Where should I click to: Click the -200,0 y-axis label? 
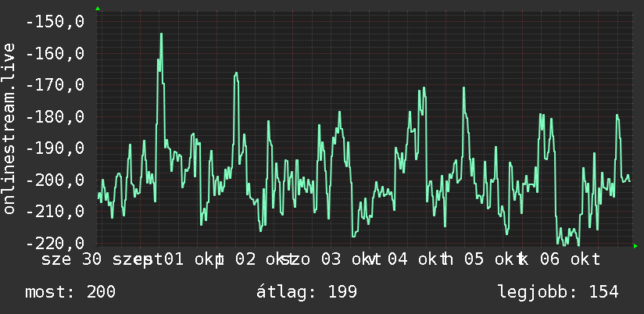coord(55,180)
